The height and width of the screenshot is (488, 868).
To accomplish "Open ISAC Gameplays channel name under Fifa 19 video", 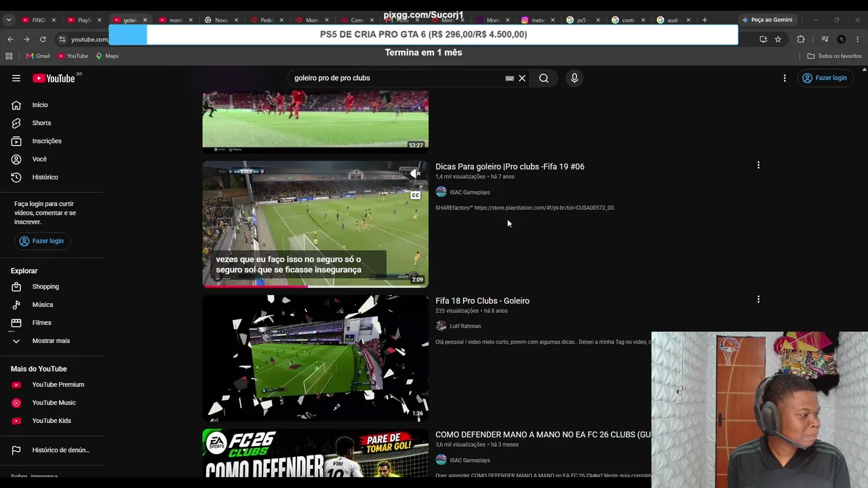I will click(x=470, y=192).
